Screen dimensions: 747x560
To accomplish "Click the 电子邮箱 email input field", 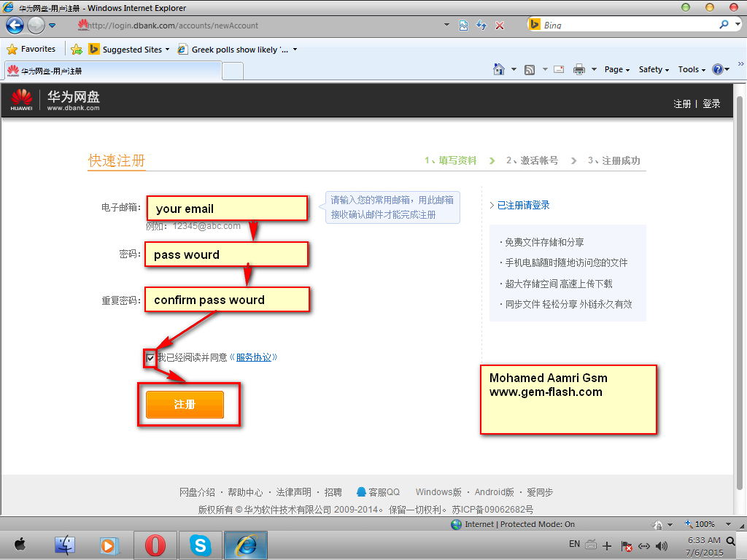I will click(228, 208).
